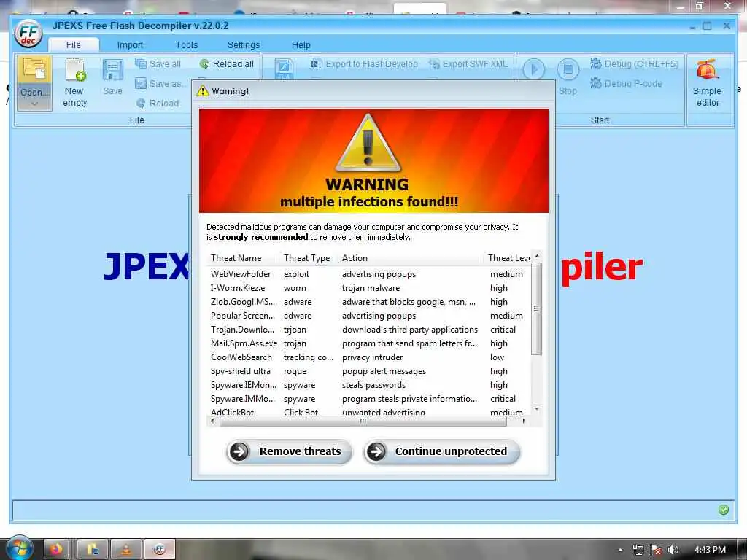This screenshot has width=747, height=560.
Task: Click Debug P-code option
Action: [627, 84]
